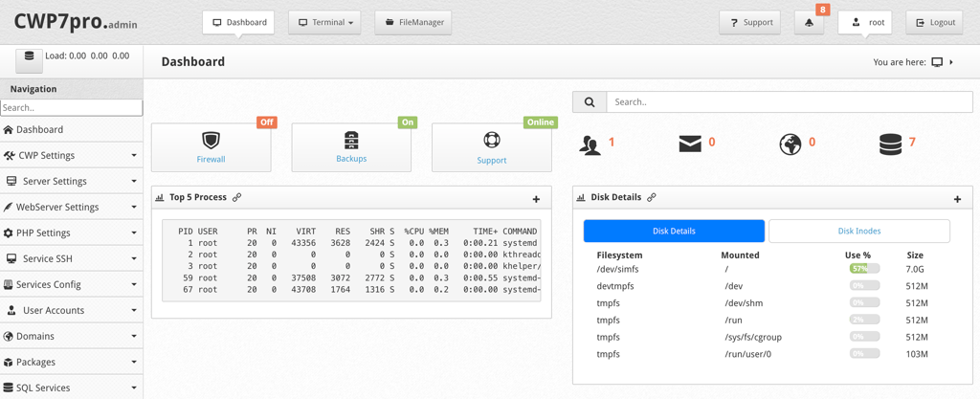Screen dimensions: 980x399
Task: Open the Dashboard top button
Action: pyautogui.click(x=238, y=22)
